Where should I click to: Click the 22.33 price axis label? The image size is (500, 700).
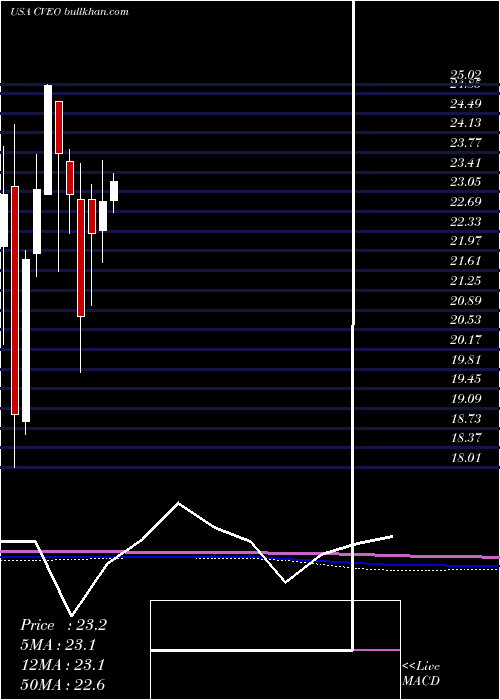[466, 221]
